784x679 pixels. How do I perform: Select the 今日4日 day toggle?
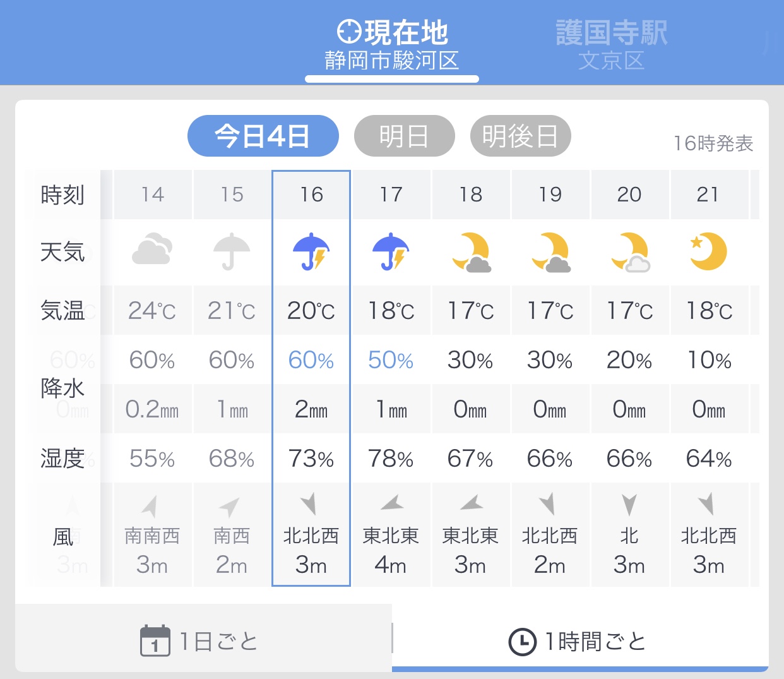(x=263, y=136)
